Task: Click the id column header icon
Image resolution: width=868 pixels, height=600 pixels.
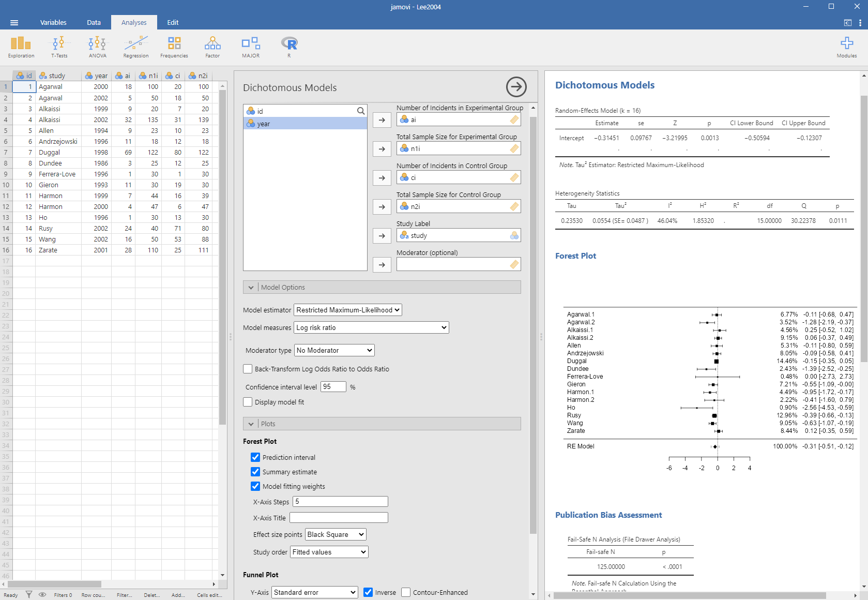Action: (20, 76)
